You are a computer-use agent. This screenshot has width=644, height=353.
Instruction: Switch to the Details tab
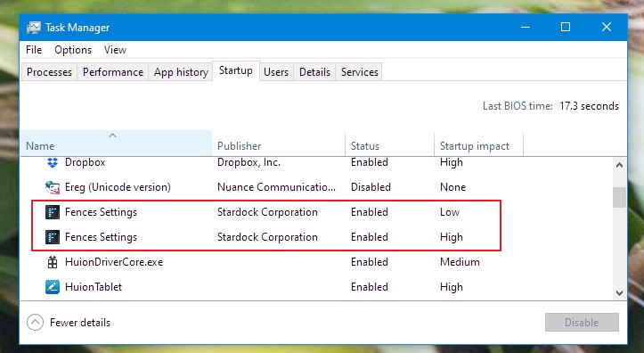coord(314,72)
